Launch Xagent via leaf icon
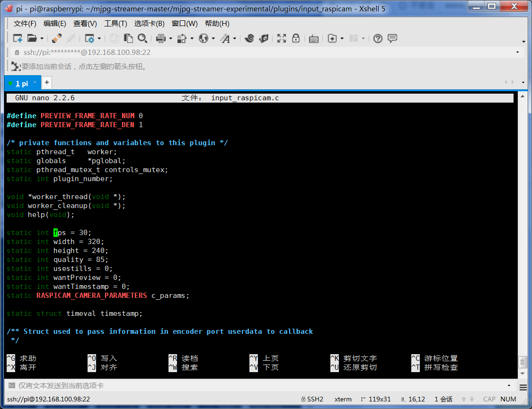 [264, 38]
